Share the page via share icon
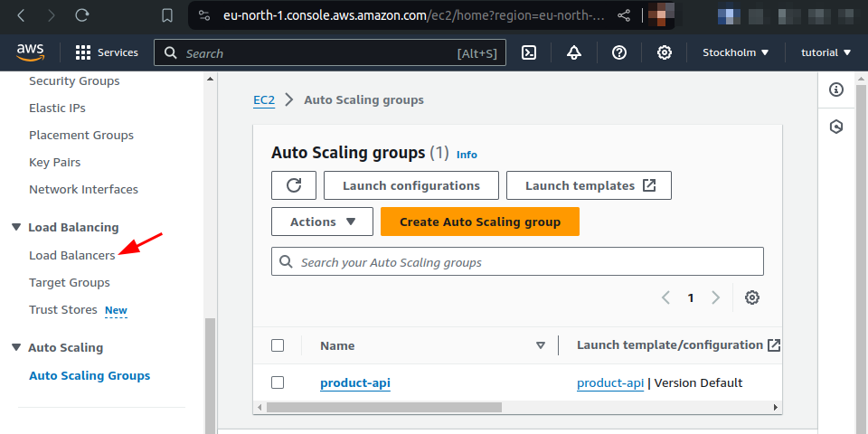 [x=624, y=15]
